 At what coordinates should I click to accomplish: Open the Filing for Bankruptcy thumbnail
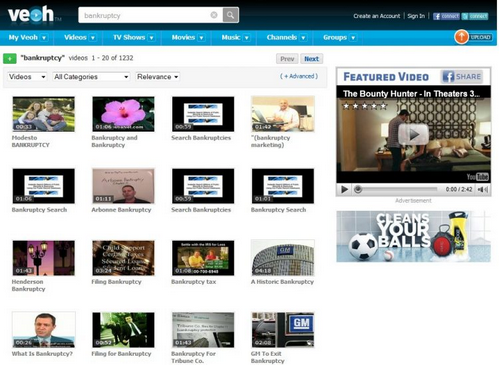pos(123,330)
